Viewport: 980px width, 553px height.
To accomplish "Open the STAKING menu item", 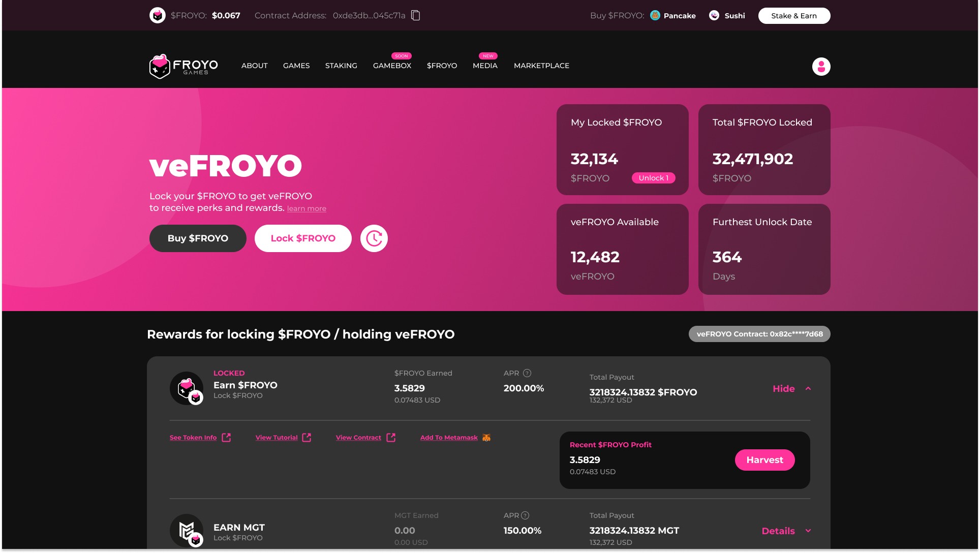I will pos(341,66).
